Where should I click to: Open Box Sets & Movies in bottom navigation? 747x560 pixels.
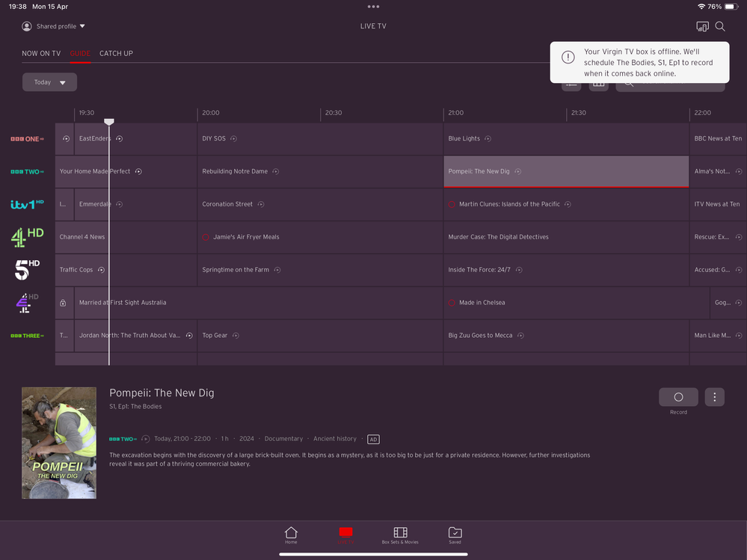pos(400,535)
